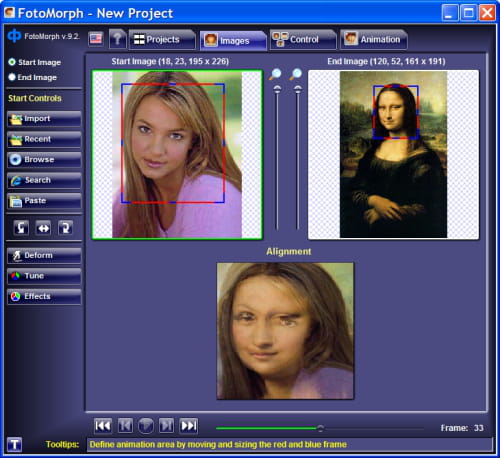Click 'FotoMorph v.9.2.' version text
Image resolution: width=500 pixels, height=458 pixels.
[52, 36]
